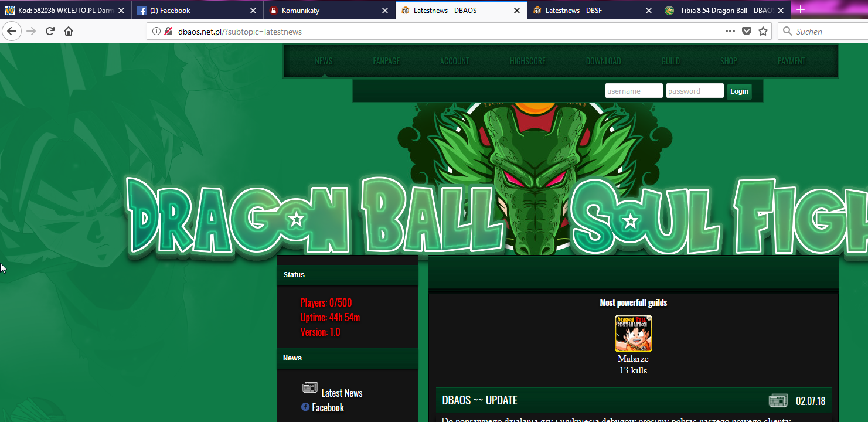Open the DOWNLOAD menu item
This screenshot has height=422, width=868.
pos(603,61)
